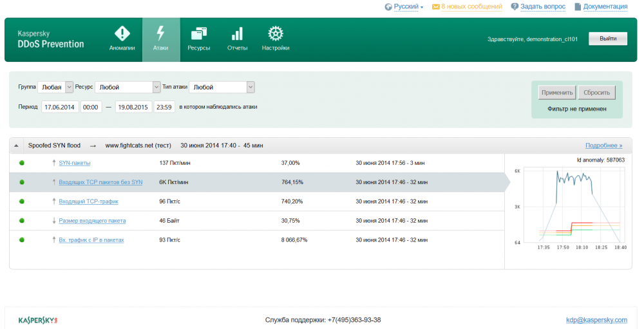Image resolution: width=644 pixels, height=329 pixels.
Task: Click green status dot for SYN-пакеты row
Action: pyautogui.click(x=22, y=163)
